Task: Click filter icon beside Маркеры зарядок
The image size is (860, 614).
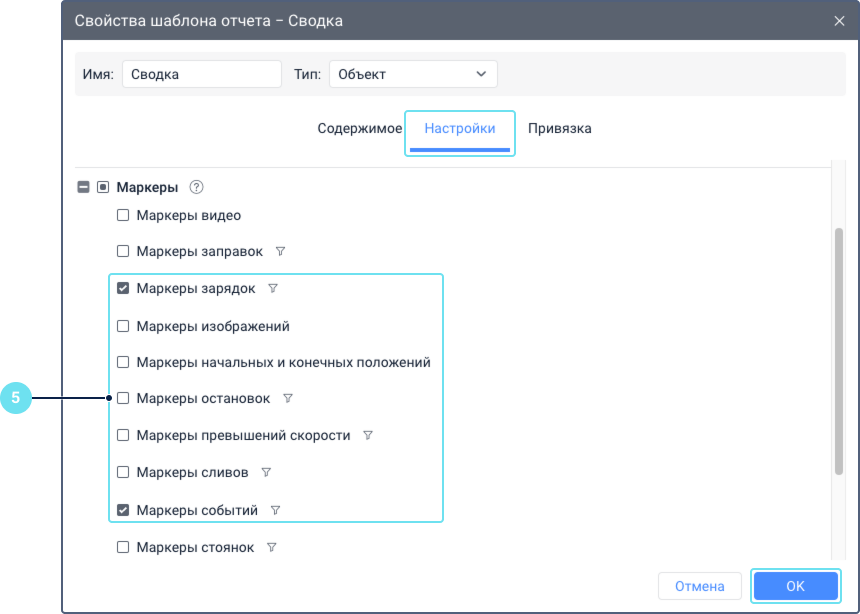Action: point(273,289)
